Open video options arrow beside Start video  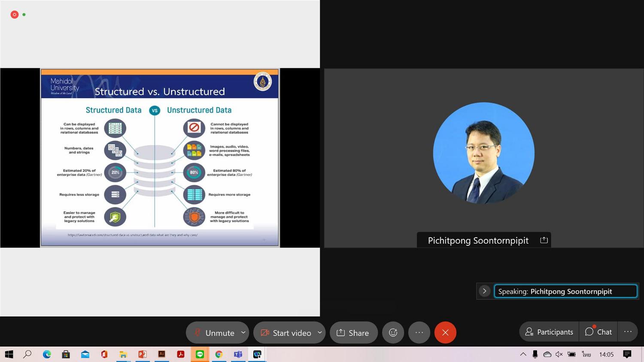(320, 332)
